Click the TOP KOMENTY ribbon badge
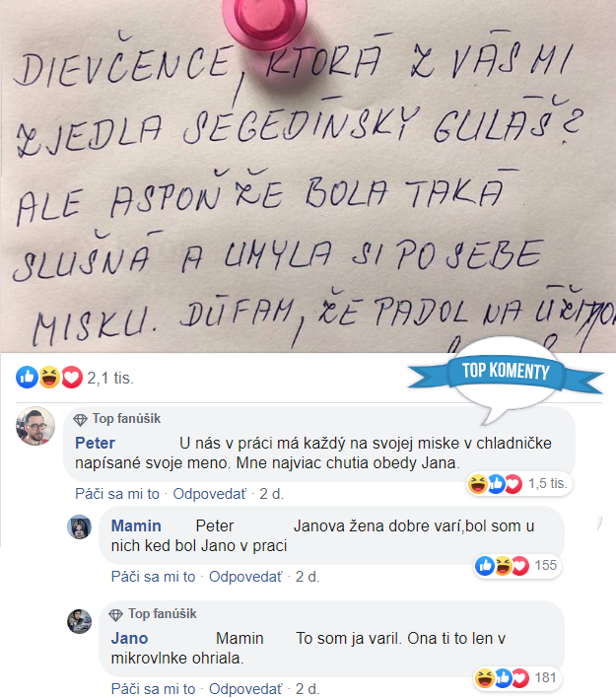The height and width of the screenshot is (698, 616). pyautogui.click(x=506, y=372)
